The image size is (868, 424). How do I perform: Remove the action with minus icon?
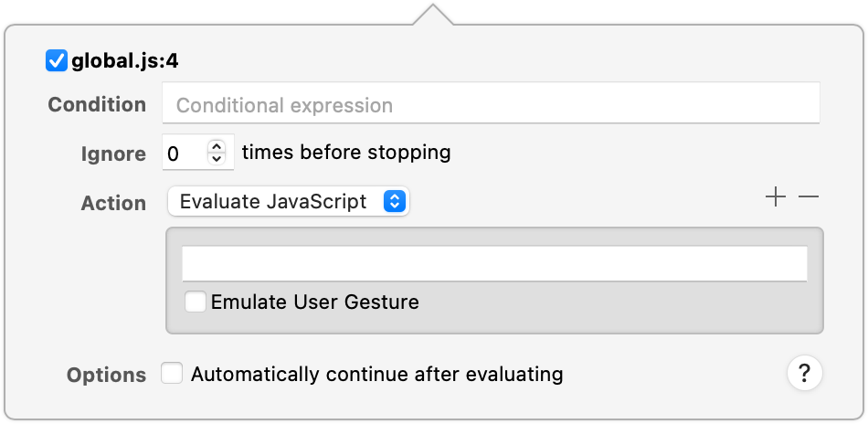(809, 197)
